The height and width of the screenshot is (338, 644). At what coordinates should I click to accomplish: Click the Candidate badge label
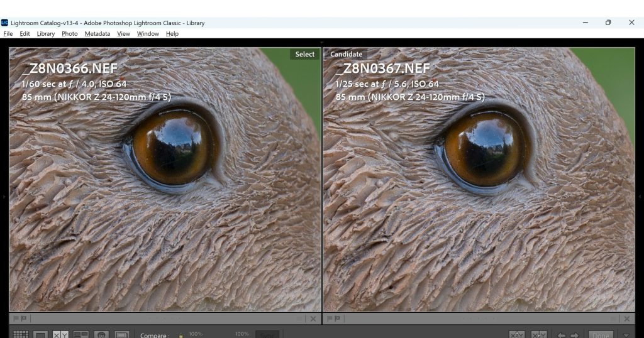pos(347,54)
